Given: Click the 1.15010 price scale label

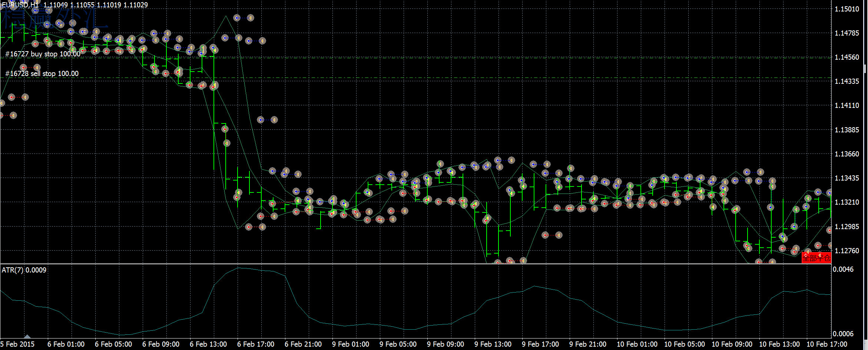Looking at the screenshot, I should pyautogui.click(x=847, y=9).
